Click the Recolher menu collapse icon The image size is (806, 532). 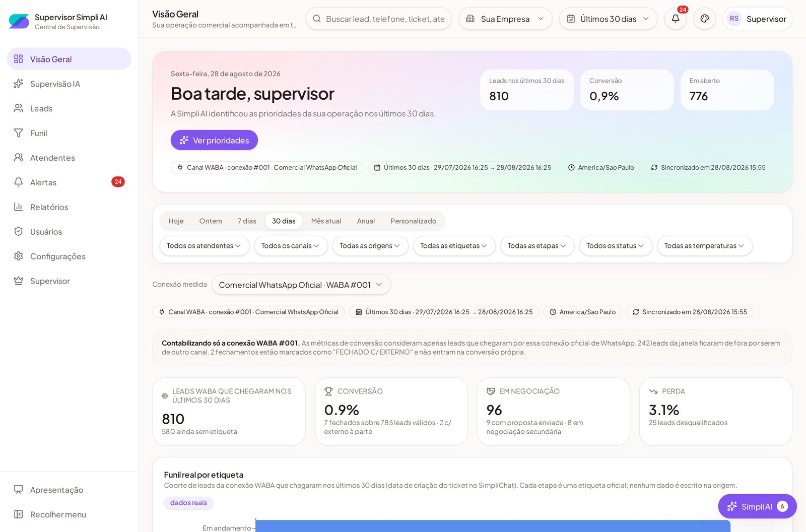(x=19, y=514)
